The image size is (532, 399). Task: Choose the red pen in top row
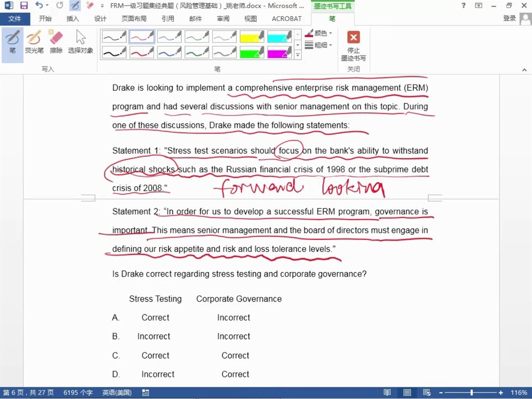pyautogui.click(x=142, y=37)
